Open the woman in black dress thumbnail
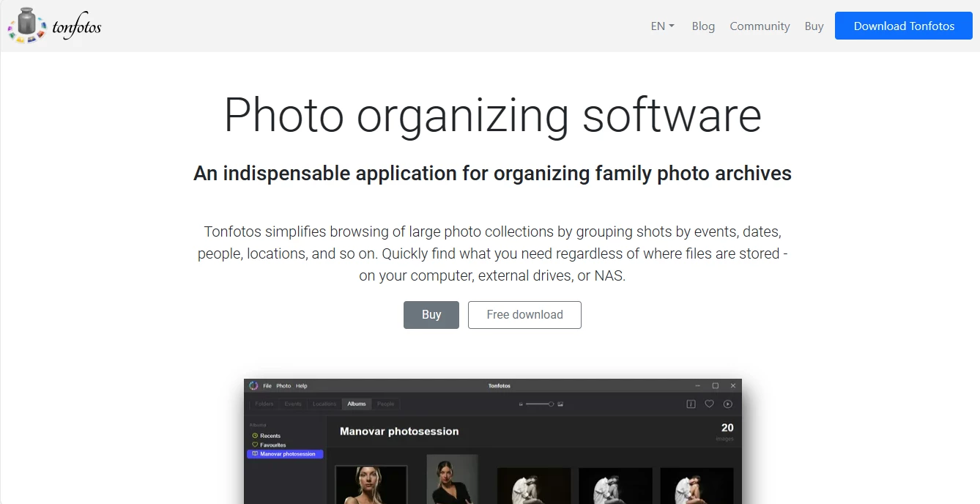 pyautogui.click(x=452, y=479)
